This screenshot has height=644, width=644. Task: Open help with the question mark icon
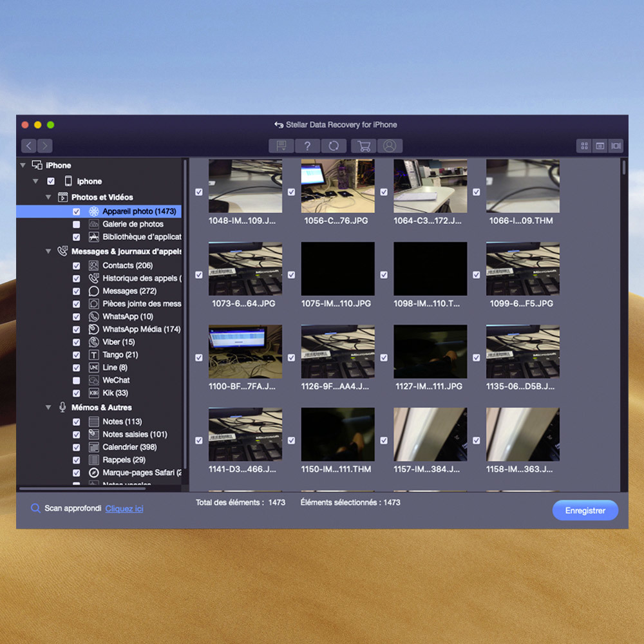307,146
